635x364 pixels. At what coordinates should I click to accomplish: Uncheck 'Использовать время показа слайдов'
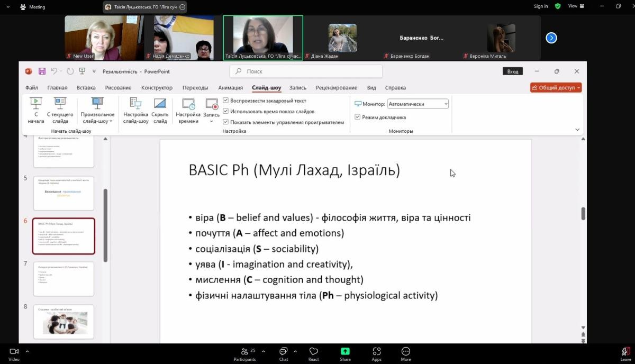(x=226, y=111)
